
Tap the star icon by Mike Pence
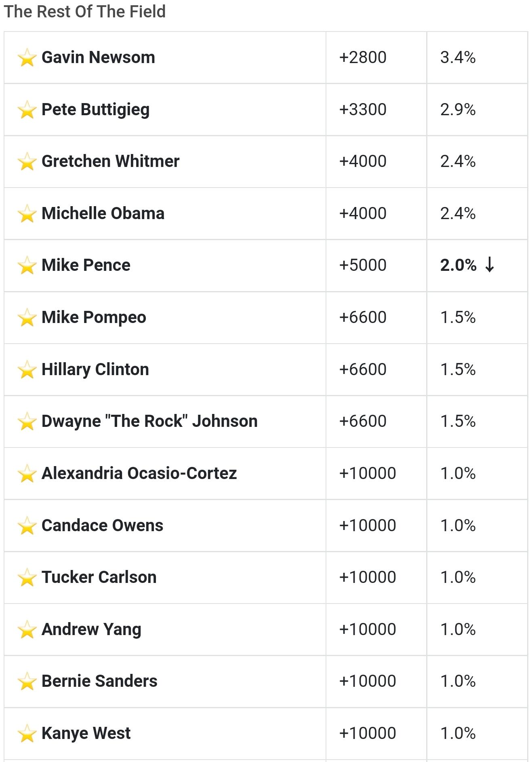pyautogui.click(x=27, y=266)
